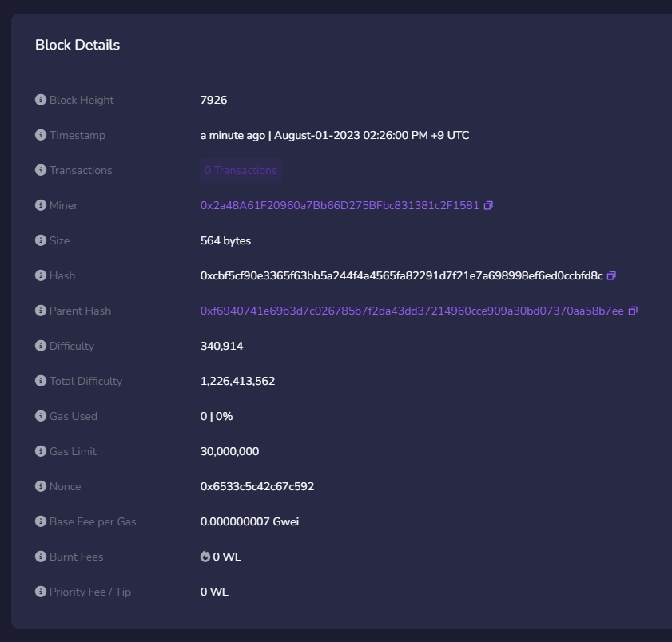Click the info icon beside Total Difficulty
This screenshot has width=672, height=642.
pos(40,381)
